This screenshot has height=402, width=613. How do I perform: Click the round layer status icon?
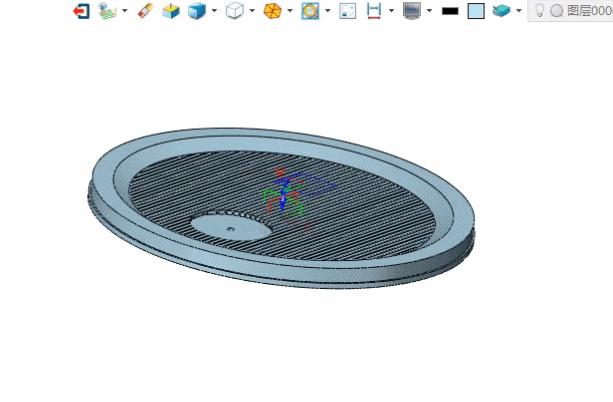point(557,11)
